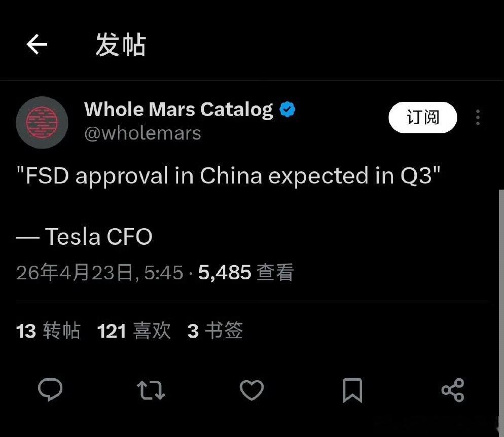Viewport: 504px width, 437px height.
Task: Open the three-dot overflow menu
Action: (x=477, y=118)
